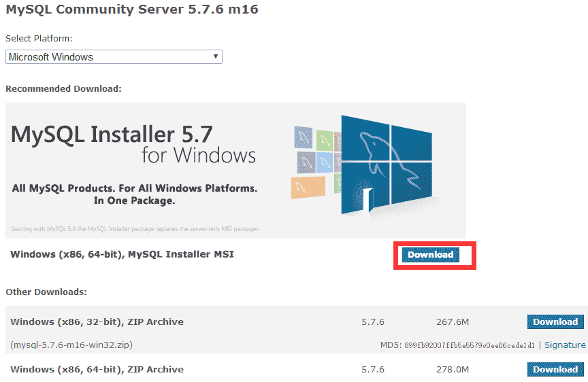Download the MySQL Installer MSI
Viewport: 588px width, 382px height.
point(430,255)
